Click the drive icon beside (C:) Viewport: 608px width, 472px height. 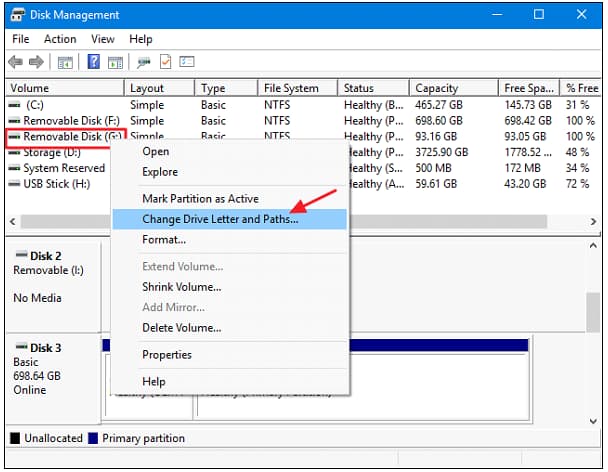point(14,105)
